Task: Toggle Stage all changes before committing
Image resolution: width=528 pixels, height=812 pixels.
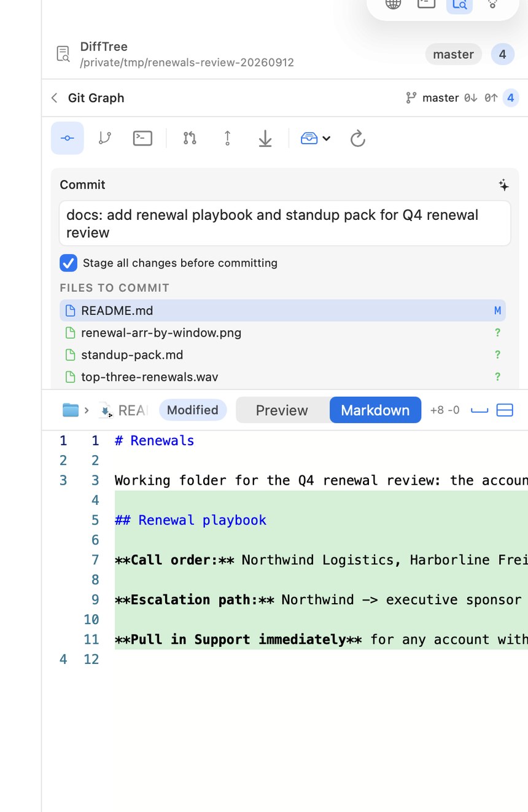Action: (68, 263)
